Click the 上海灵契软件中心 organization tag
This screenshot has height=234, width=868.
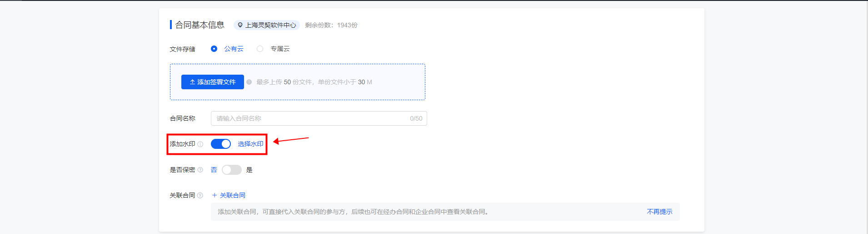tap(267, 25)
